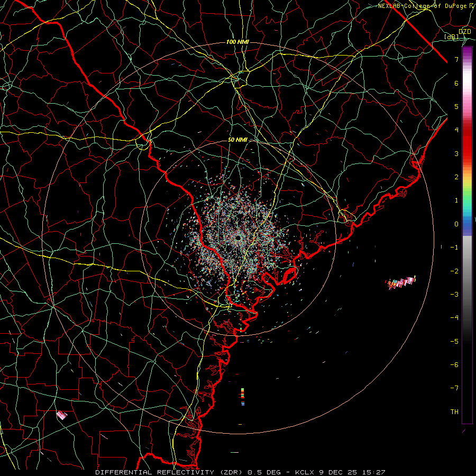Click the '100 NMI' range ring label
Image resolution: width=476 pixels, height=476 pixels.
[237, 42]
